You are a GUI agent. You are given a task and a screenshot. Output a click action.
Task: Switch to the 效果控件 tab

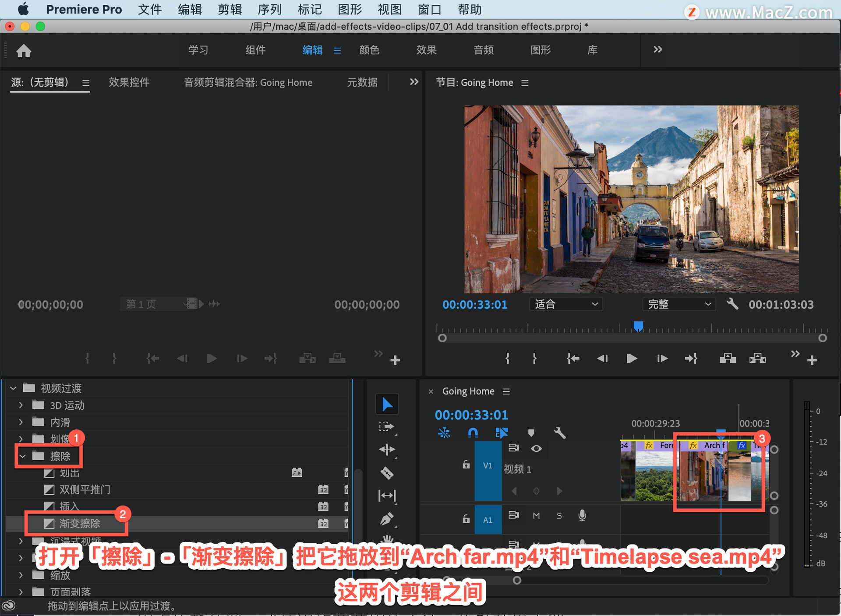pos(129,82)
